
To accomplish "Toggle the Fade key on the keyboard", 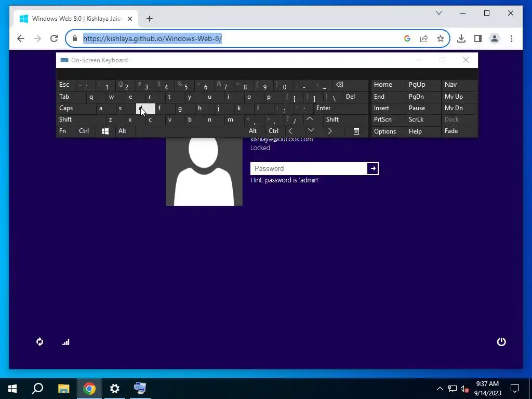I will point(459,131).
